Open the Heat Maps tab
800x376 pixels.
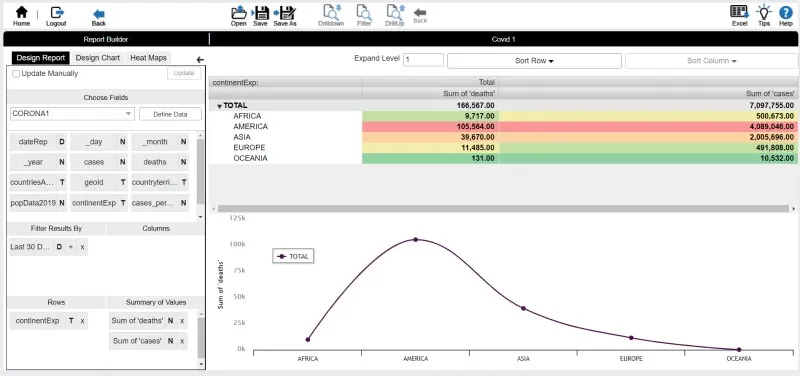[148, 58]
